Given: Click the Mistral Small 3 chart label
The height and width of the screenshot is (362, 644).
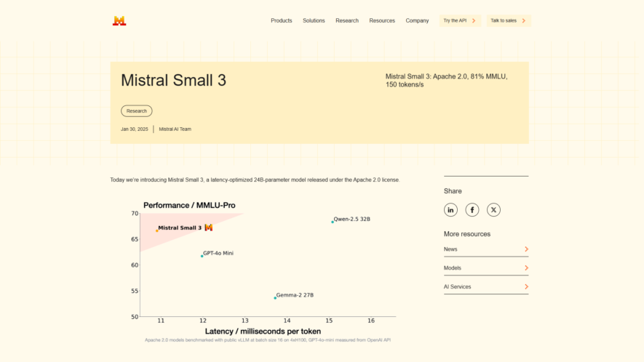Looking at the screenshot, I should coord(180,228).
